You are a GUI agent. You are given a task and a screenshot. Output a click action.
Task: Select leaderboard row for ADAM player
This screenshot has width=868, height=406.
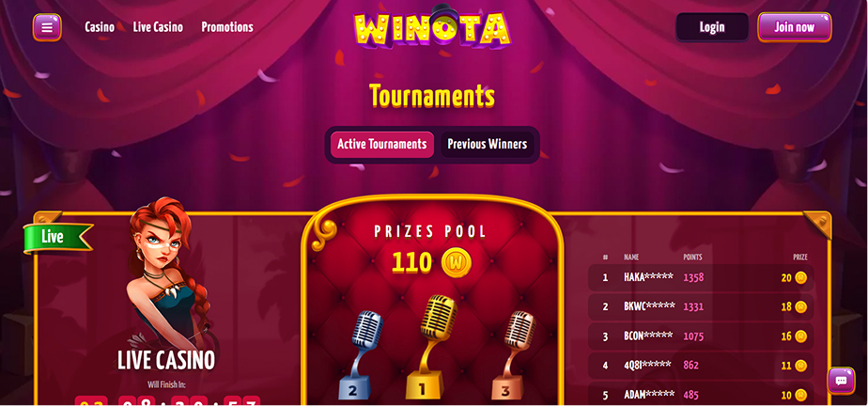point(701,394)
